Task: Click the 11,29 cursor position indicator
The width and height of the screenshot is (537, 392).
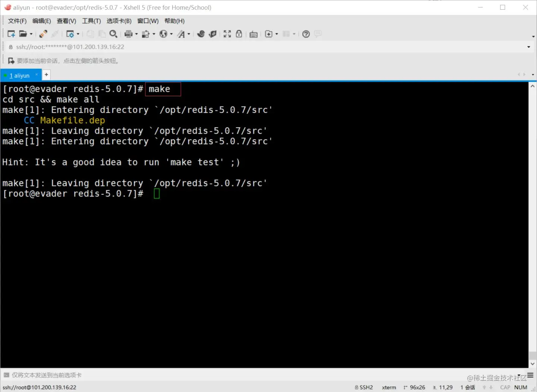Action: pyautogui.click(x=443, y=388)
